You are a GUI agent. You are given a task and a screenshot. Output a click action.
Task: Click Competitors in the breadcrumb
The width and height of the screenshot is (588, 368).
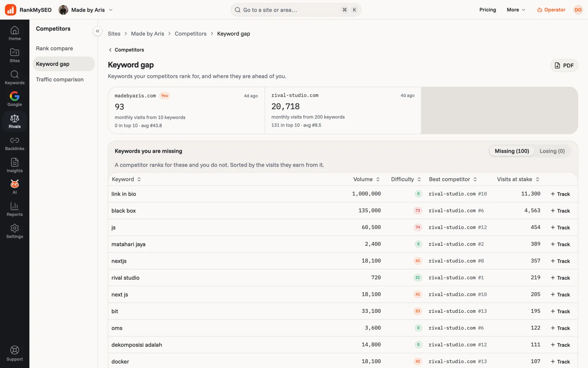pos(190,34)
